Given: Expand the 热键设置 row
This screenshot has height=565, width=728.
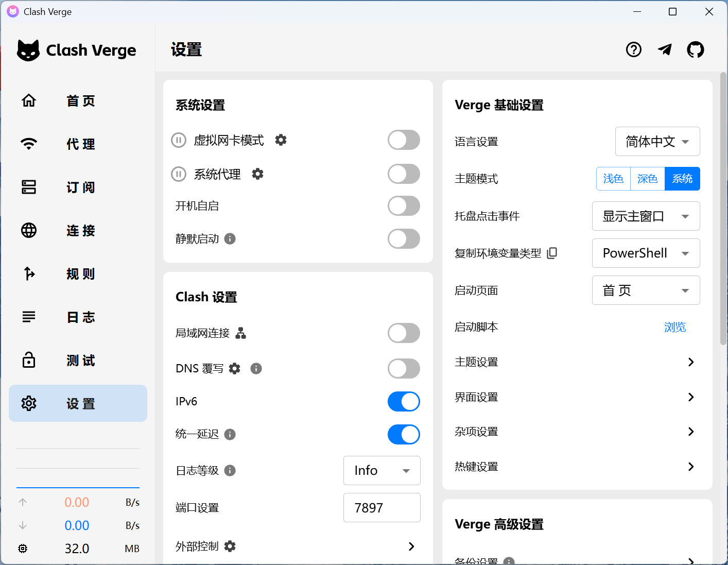Looking at the screenshot, I should click(x=577, y=467).
